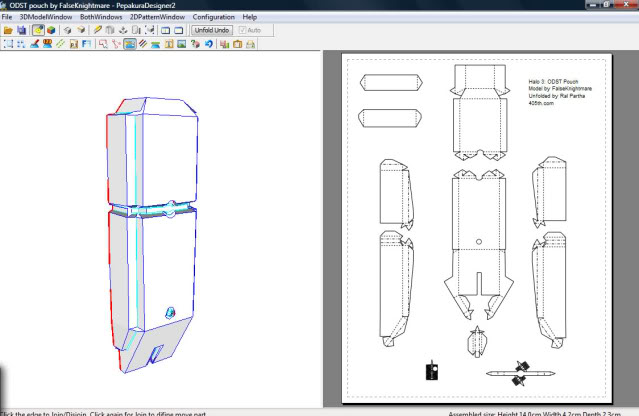The image size is (639, 416).
Task: Click the insert image picture icon
Action: coord(182,44)
